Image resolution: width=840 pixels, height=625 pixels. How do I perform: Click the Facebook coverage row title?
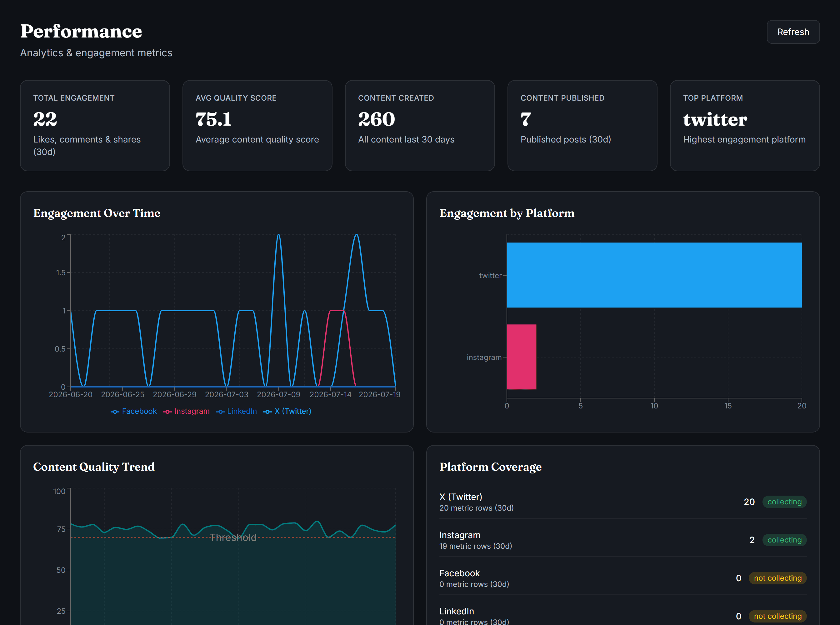(x=459, y=573)
